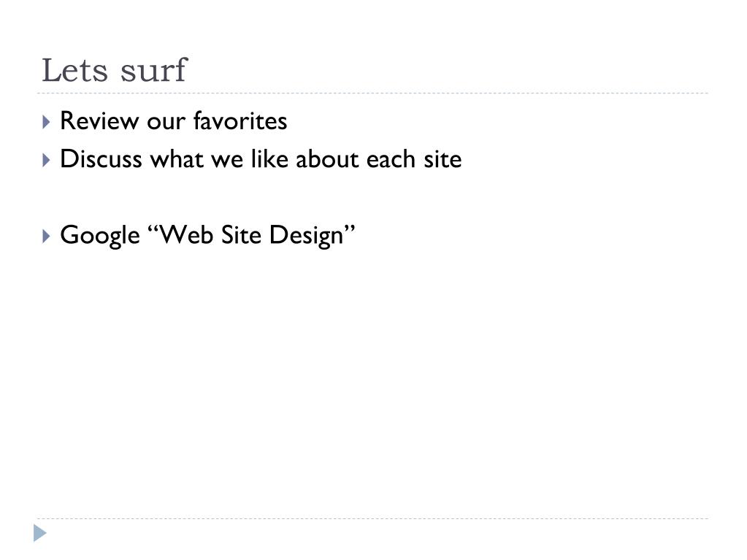Click the word Discuss in second bullet
Viewport: 747px width, 560px height.
pyautogui.click(x=101, y=158)
